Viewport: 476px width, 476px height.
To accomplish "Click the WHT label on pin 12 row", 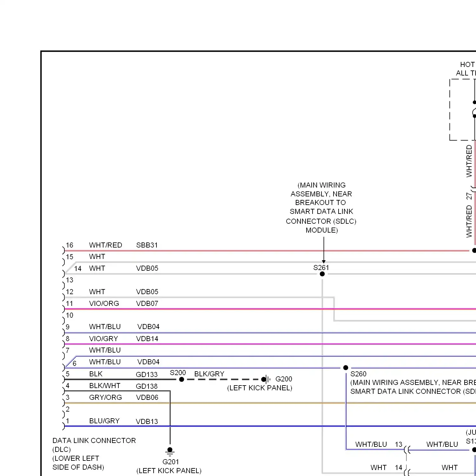I will tap(97, 292).
